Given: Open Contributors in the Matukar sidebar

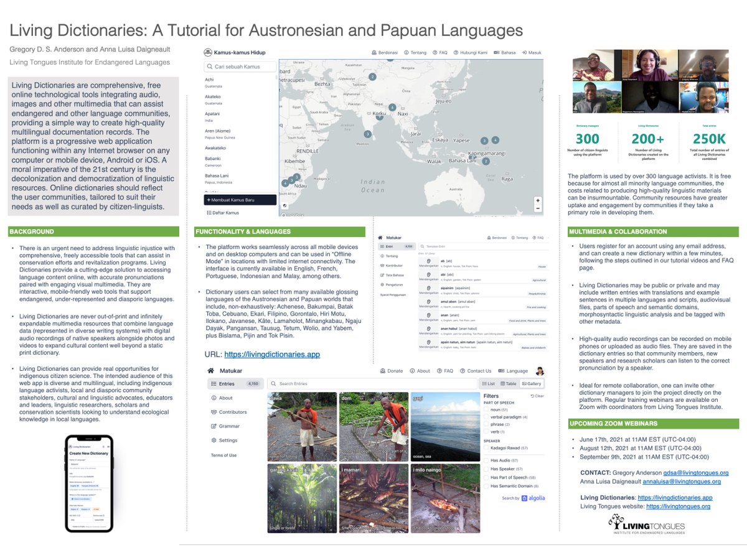Looking at the screenshot, I should pyautogui.click(x=228, y=412).
